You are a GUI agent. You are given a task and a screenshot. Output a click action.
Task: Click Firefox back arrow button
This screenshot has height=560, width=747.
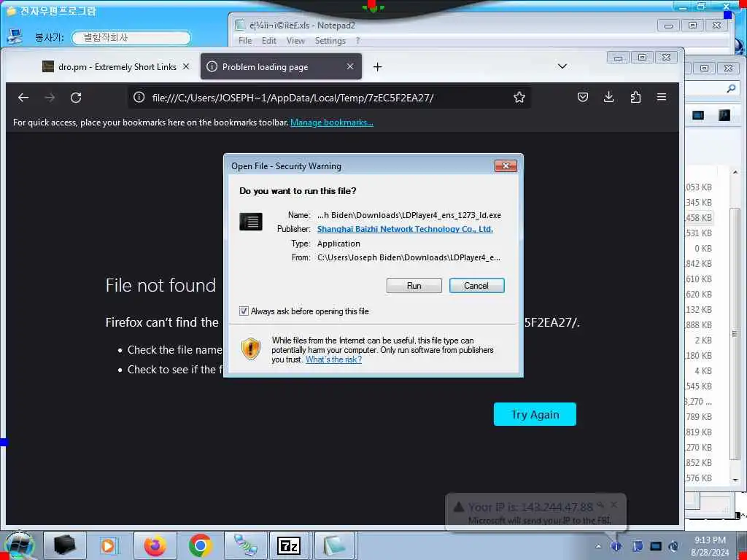tap(23, 98)
